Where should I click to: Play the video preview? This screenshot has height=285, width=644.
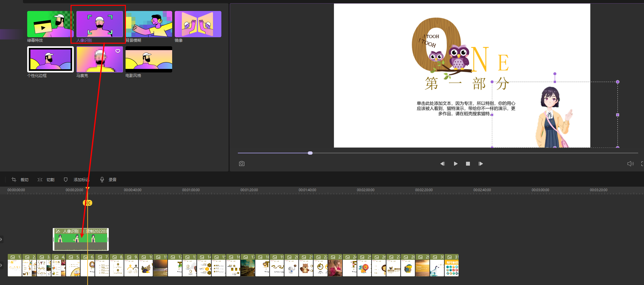click(456, 164)
